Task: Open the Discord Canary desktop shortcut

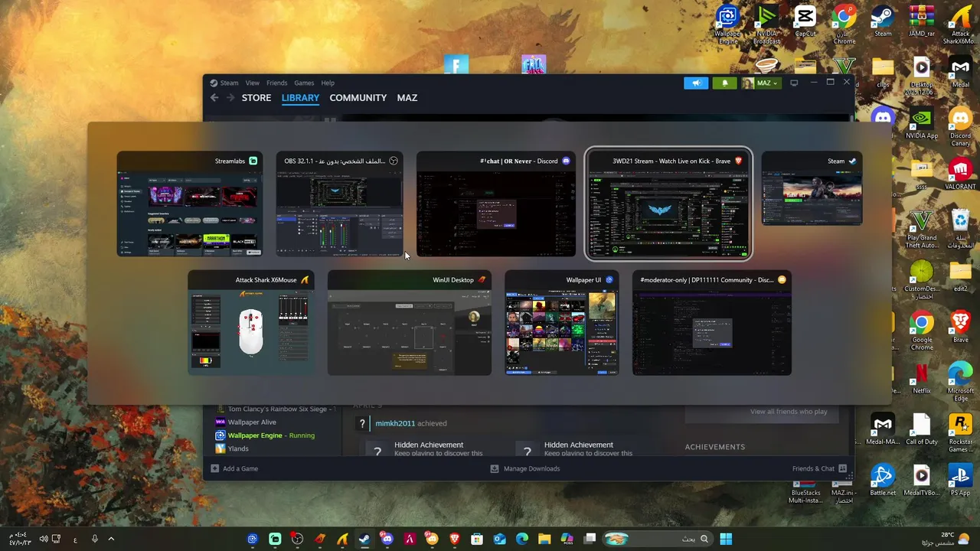Action: tap(960, 127)
